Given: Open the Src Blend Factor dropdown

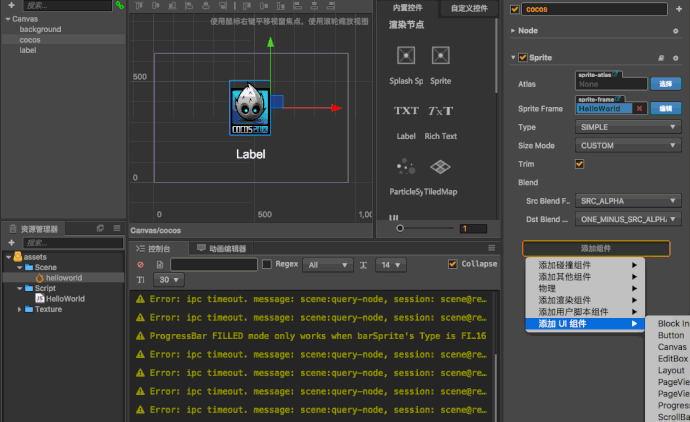Looking at the screenshot, I should (x=629, y=200).
